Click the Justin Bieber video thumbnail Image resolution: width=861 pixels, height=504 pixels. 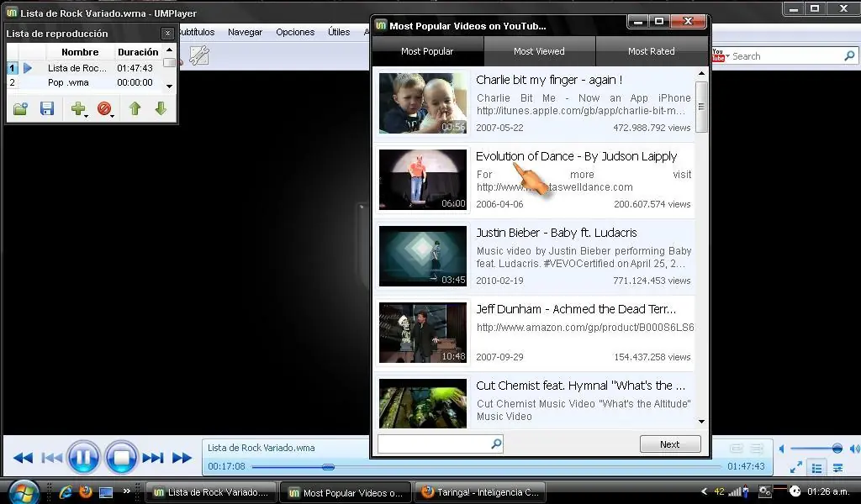pos(423,256)
